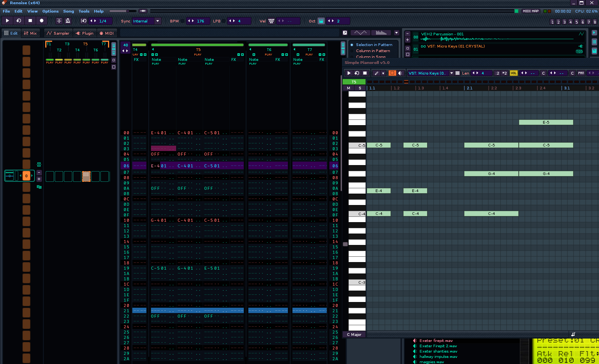Open the Song menu
This screenshot has height=364, width=599.
(x=68, y=11)
